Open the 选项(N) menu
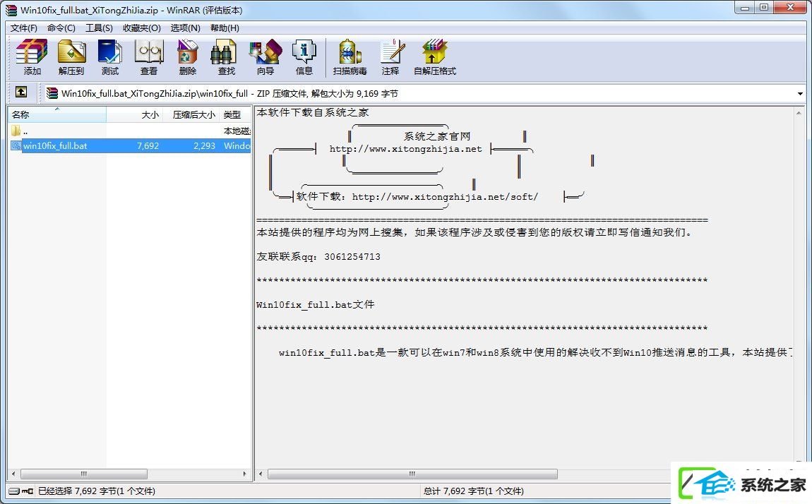The width and height of the screenshot is (812, 504). click(x=186, y=28)
